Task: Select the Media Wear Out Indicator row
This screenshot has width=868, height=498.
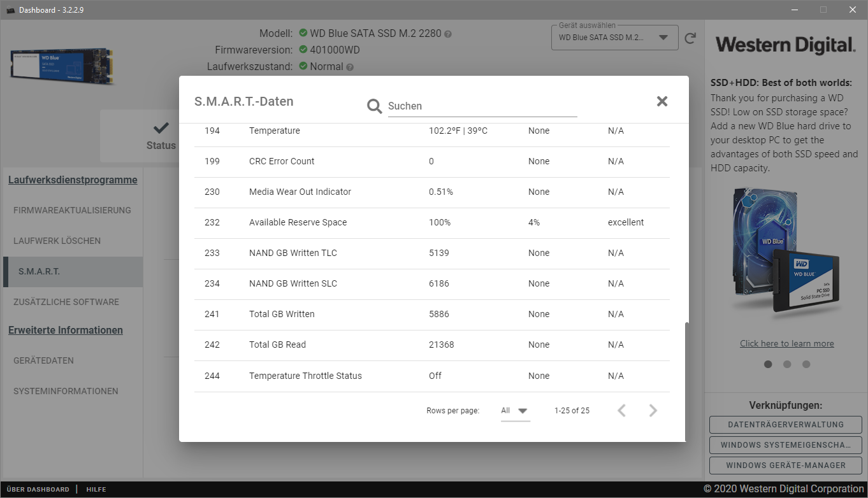Action: 432,192
